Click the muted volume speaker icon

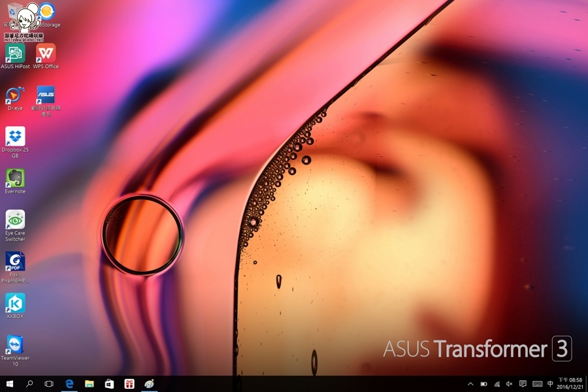(x=509, y=384)
